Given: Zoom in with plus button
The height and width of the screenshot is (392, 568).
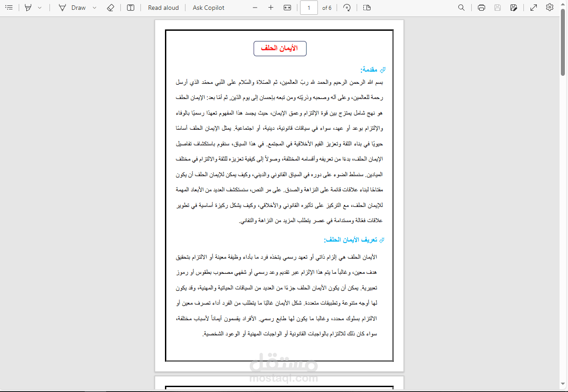Looking at the screenshot, I should [271, 8].
